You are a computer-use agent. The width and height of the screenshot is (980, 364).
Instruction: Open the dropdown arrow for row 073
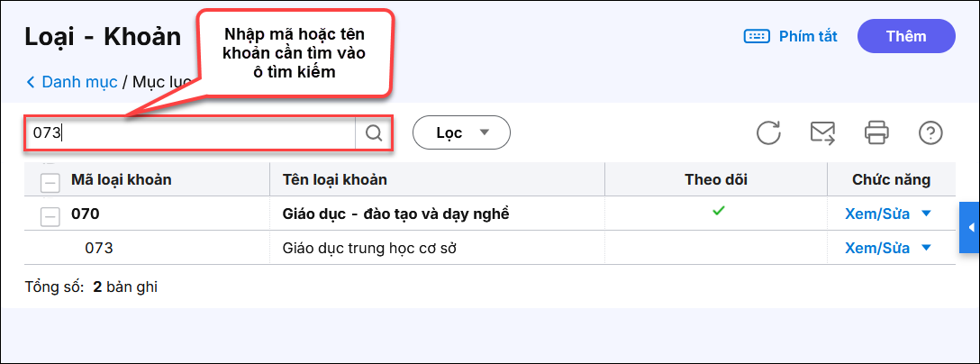pos(926,249)
